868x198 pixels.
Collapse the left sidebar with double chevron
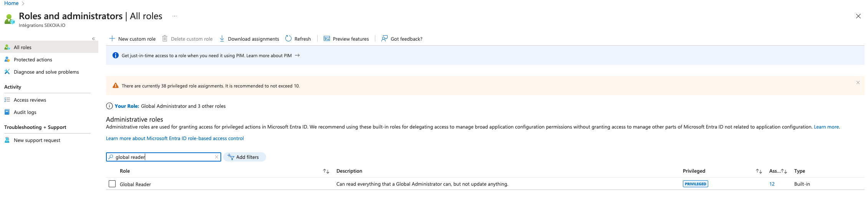(93, 39)
